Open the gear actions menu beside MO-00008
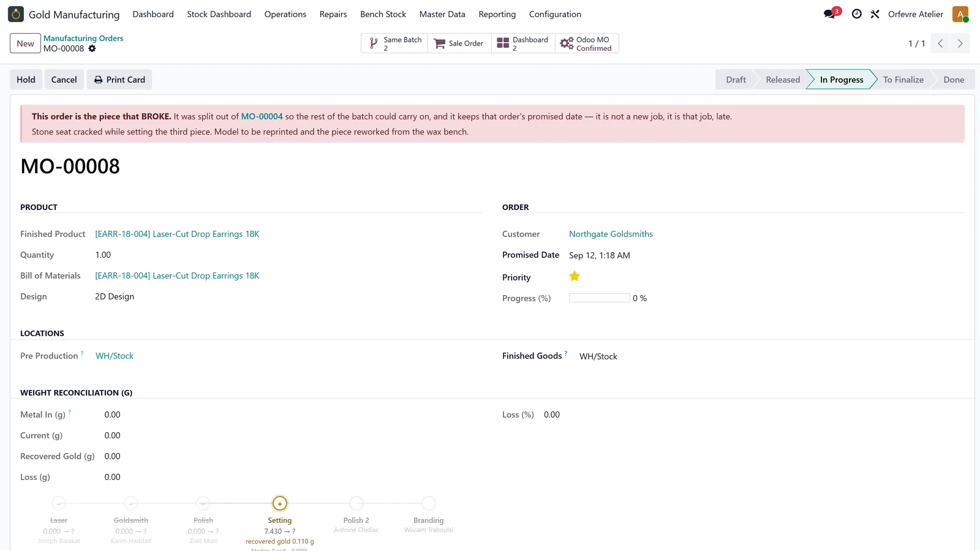The width and height of the screenshot is (980, 551). 92,48
